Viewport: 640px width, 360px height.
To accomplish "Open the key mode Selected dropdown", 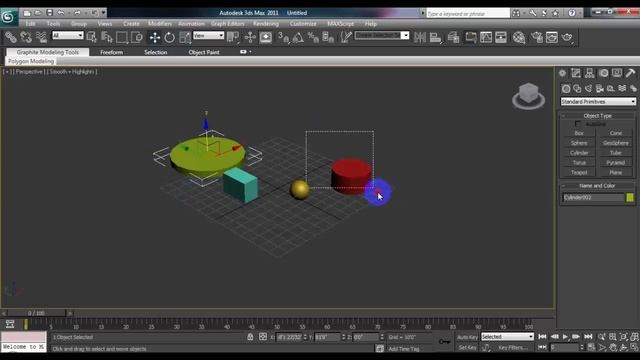I will pyautogui.click(x=507, y=337).
